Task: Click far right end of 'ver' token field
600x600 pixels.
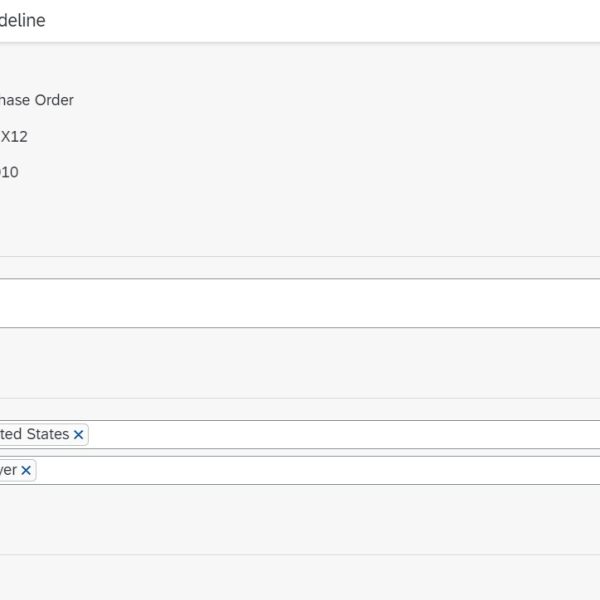Action: (x=585, y=470)
